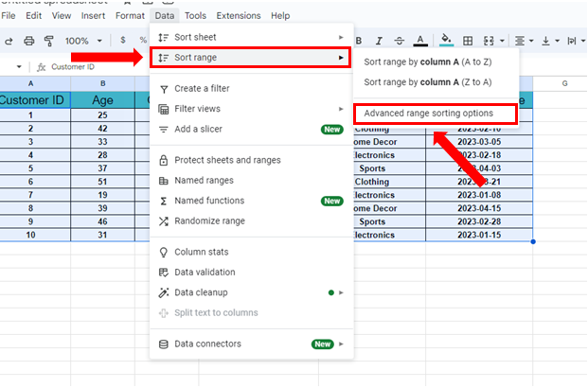
Task: Format as currency with dollar icon
Action: 123,40
